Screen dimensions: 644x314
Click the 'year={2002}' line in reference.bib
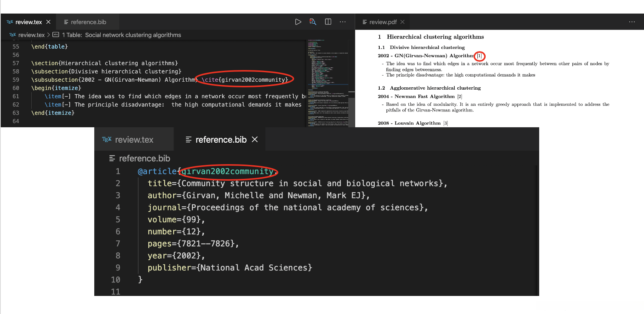176,256
